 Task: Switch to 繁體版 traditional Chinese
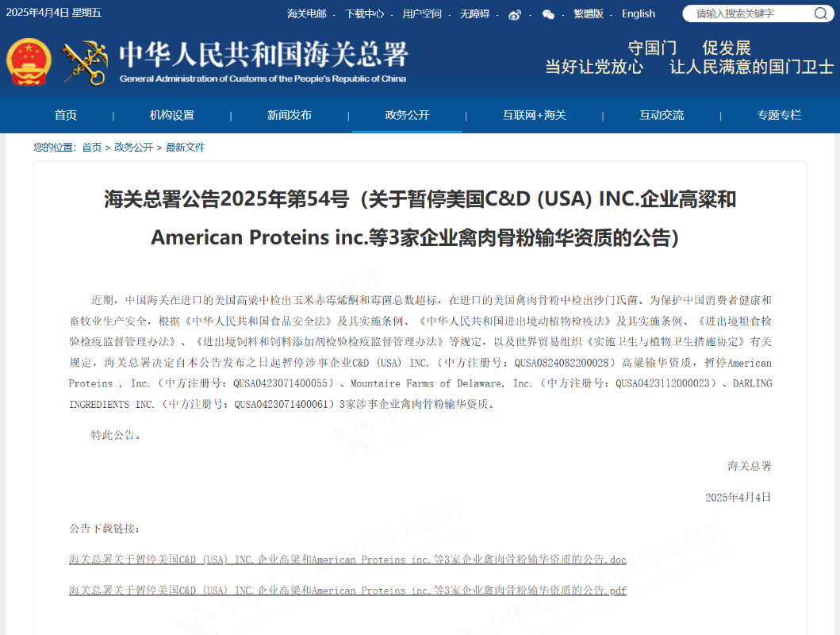click(x=588, y=13)
